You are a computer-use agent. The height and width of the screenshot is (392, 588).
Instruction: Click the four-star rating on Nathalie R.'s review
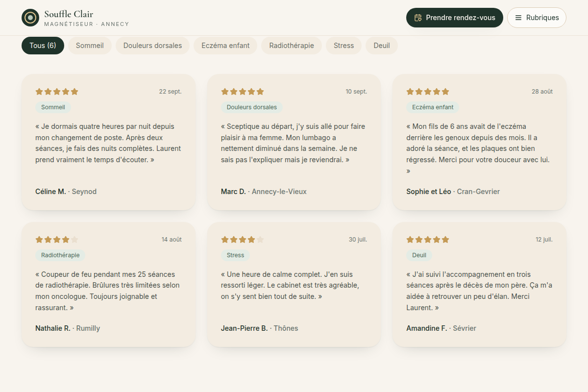click(x=57, y=240)
